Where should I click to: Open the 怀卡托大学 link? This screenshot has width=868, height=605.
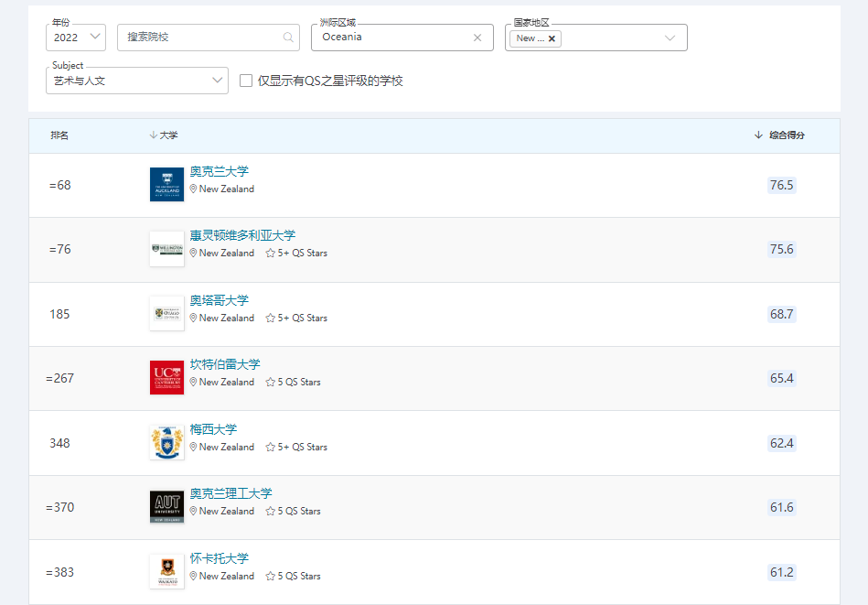[x=220, y=558]
